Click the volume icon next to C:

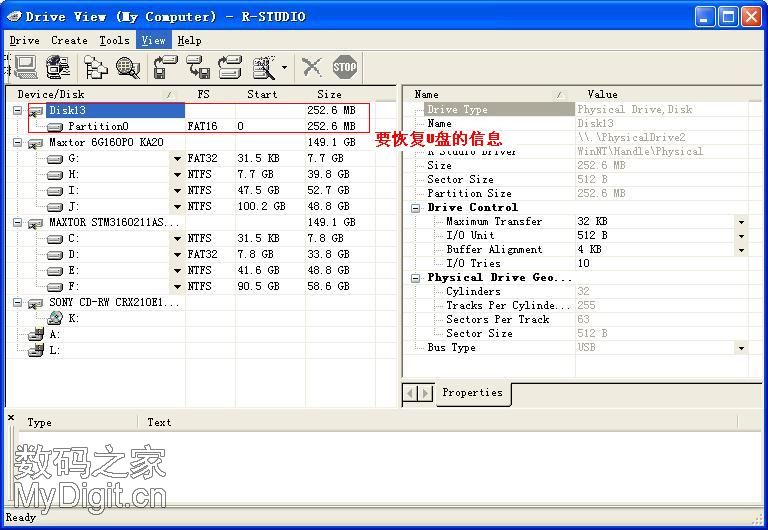pos(55,239)
